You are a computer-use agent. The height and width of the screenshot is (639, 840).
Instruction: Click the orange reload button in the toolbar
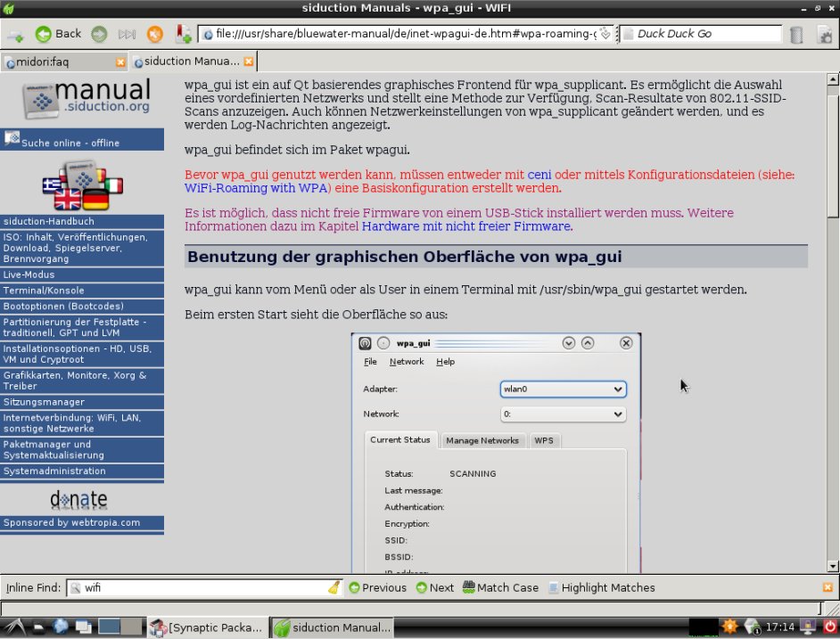pyautogui.click(x=155, y=34)
